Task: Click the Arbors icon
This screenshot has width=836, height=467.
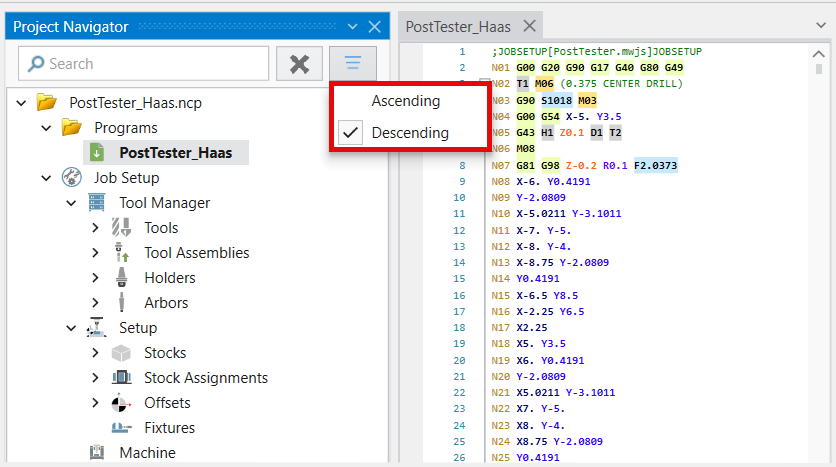Action: coord(121,303)
